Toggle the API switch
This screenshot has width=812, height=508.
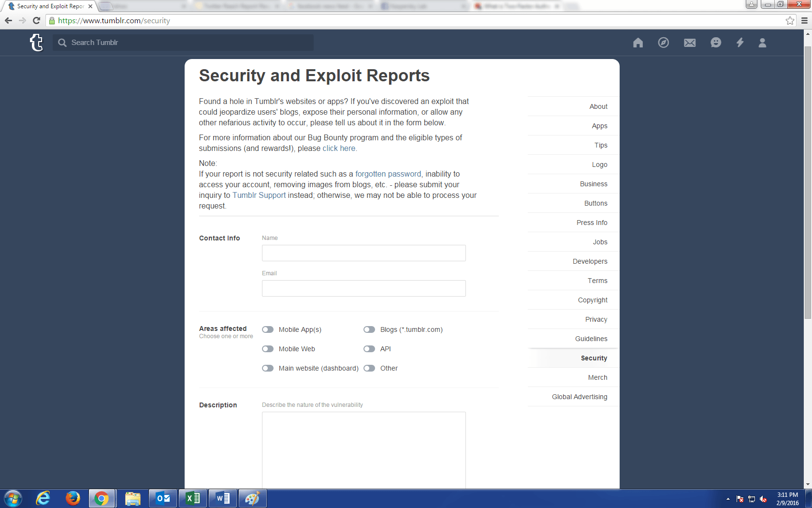(x=369, y=349)
